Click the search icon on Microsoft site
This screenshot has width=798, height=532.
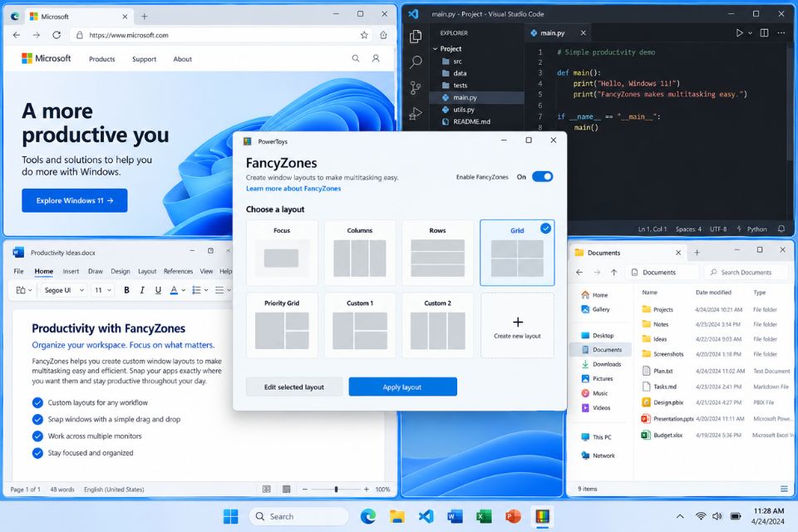[356, 58]
